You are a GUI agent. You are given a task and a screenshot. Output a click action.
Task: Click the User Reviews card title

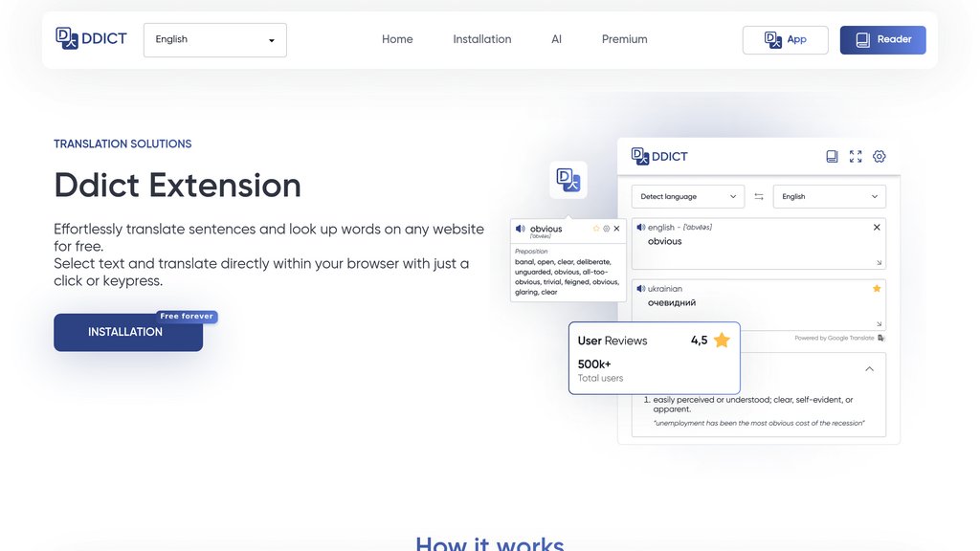coord(612,341)
